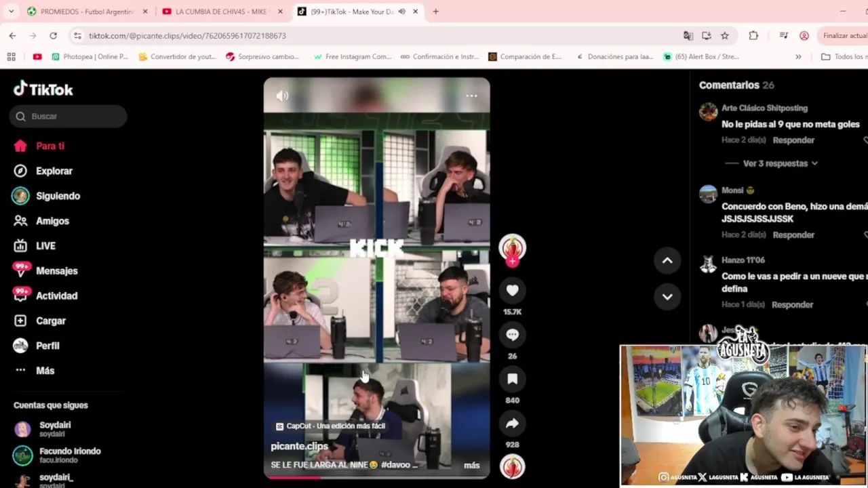This screenshot has height=488, width=868.
Task: Open the Explorar compass icon
Action: [x=20, y=171]
